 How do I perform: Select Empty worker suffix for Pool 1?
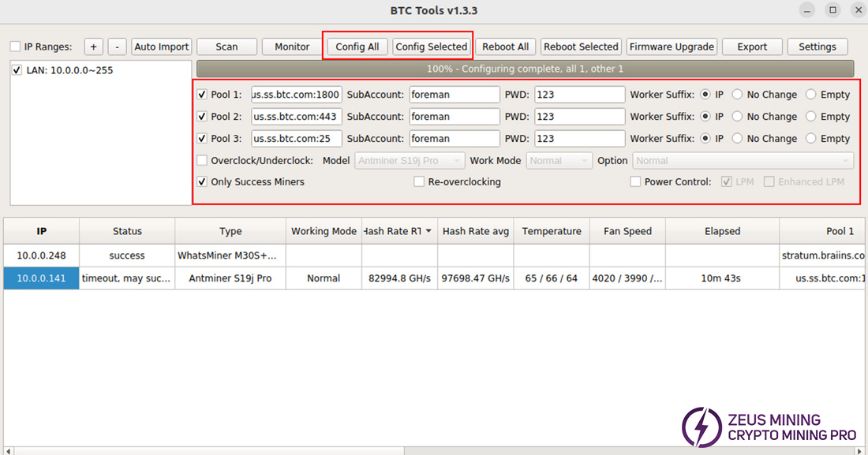(x=811, y=95)
